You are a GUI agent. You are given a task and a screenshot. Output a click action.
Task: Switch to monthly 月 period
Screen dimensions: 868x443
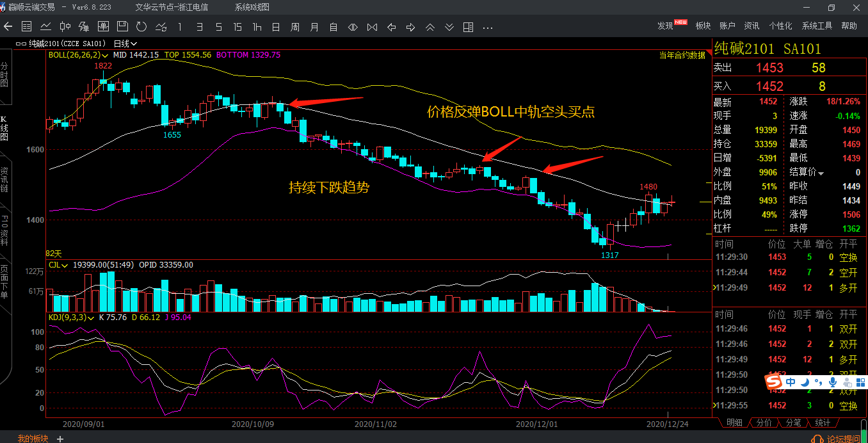point(314,27)
